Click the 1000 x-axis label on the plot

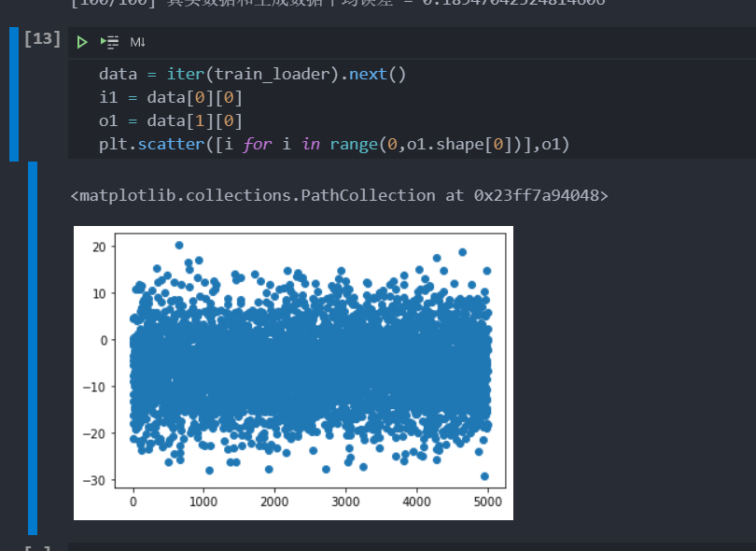click(203, 502)
